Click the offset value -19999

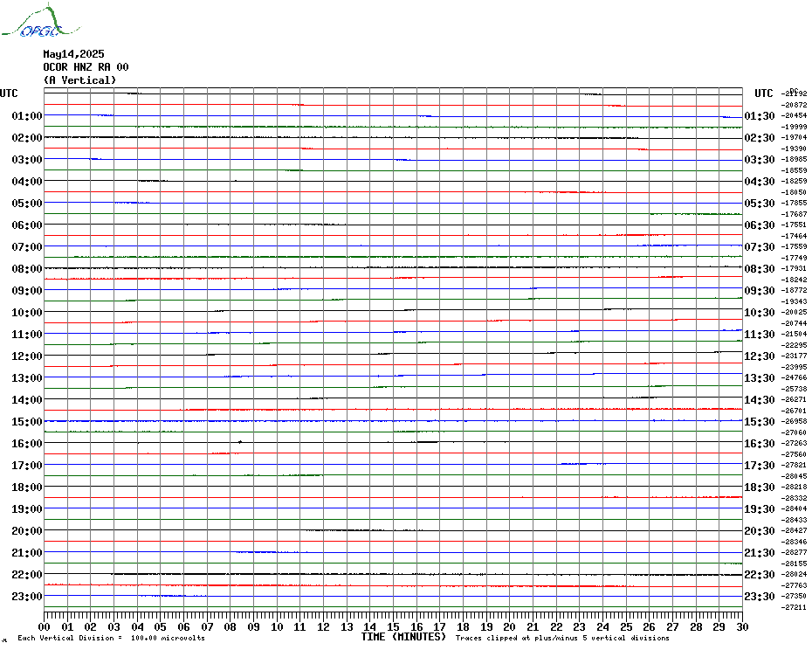point(794,127)
